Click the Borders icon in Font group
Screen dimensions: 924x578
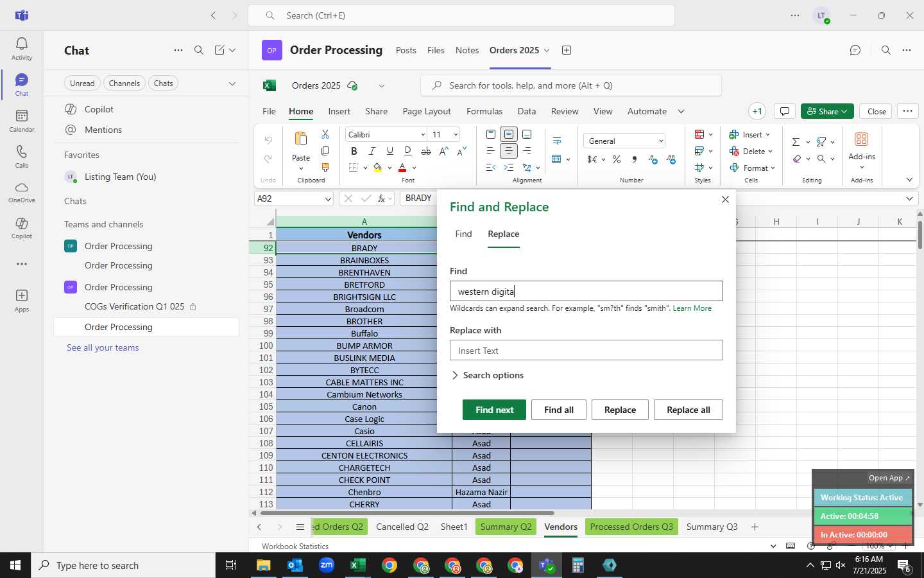click(354, 168)
